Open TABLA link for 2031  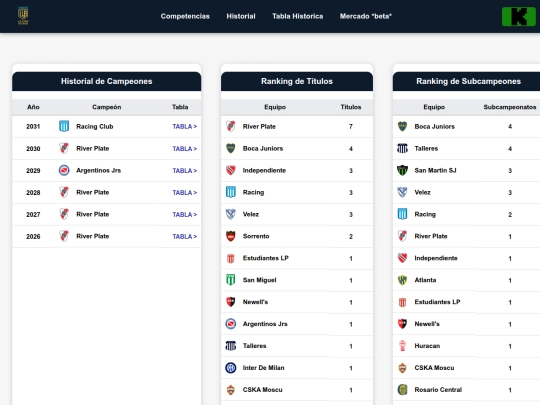pos(185,126)
